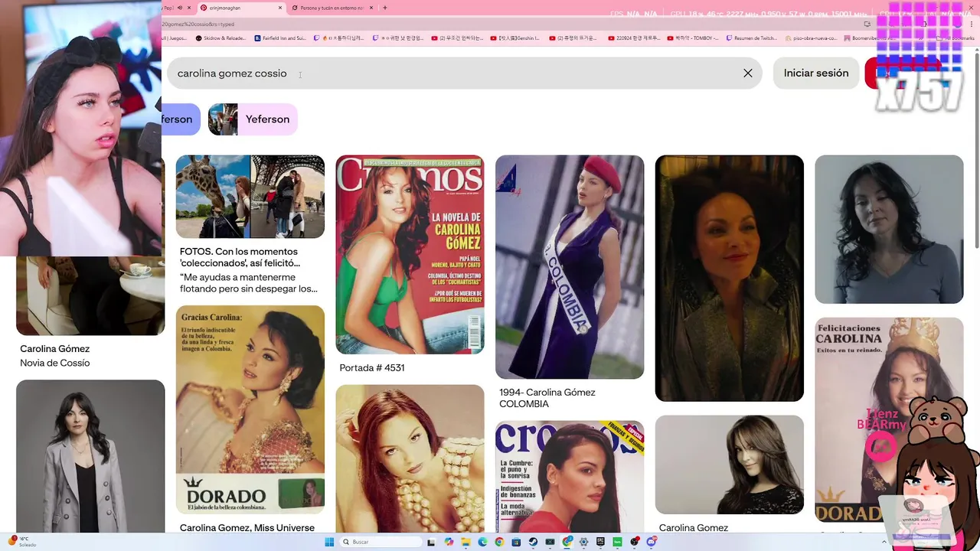This screenshot has width=980, height=551.
Task: Open Windows Settings gear in the taskbar
Action: (x=583, y=542)
